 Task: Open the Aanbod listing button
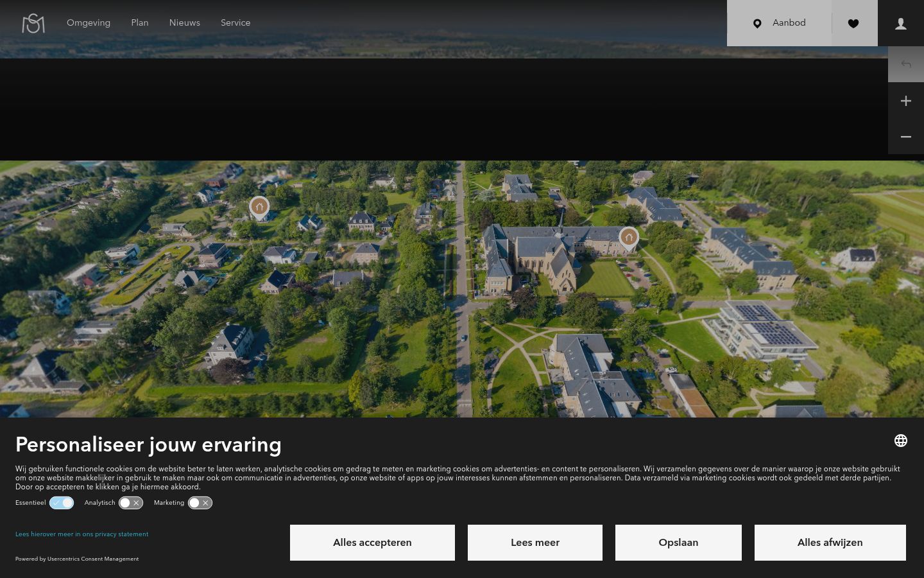(779, 23)
